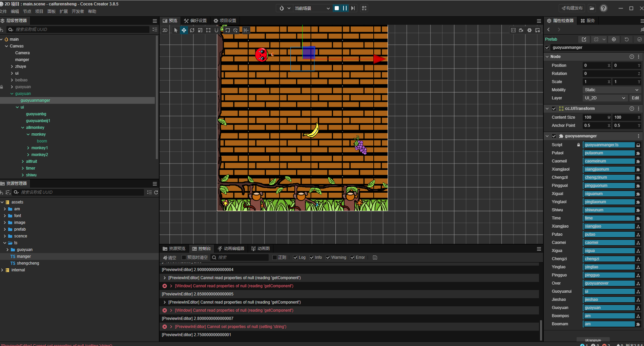The image size is (644, 346).
Task: Open the scene gear settings icon
Action: tap(529, 30)
